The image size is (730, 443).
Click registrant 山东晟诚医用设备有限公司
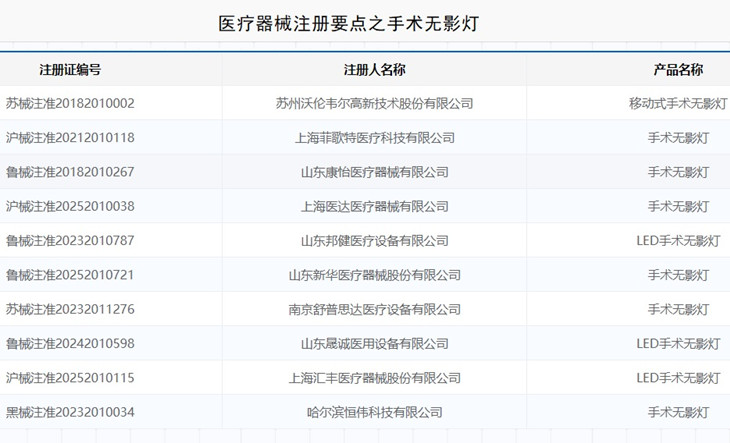tap(374, 343)
